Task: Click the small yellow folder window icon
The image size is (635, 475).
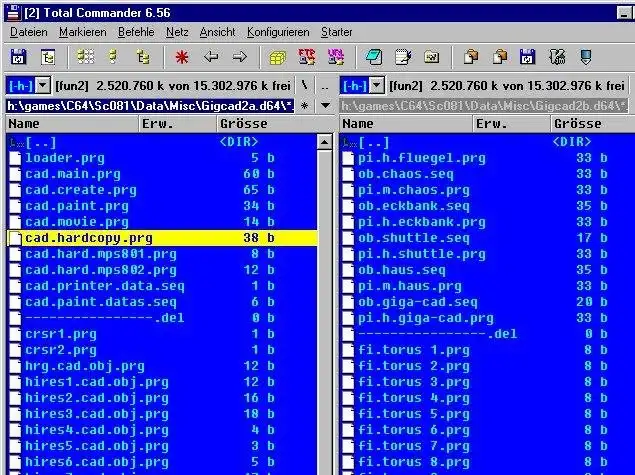Action: pyautogui.click(x=431, y=57)
